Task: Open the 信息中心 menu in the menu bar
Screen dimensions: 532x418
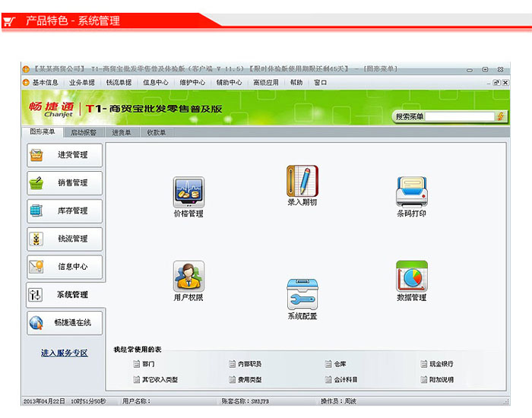Action: coord(155,82)
